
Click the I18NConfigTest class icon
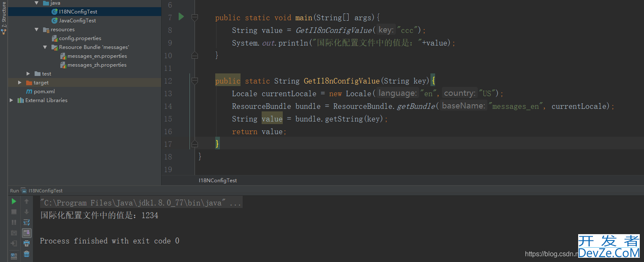[x=54, y=12]
